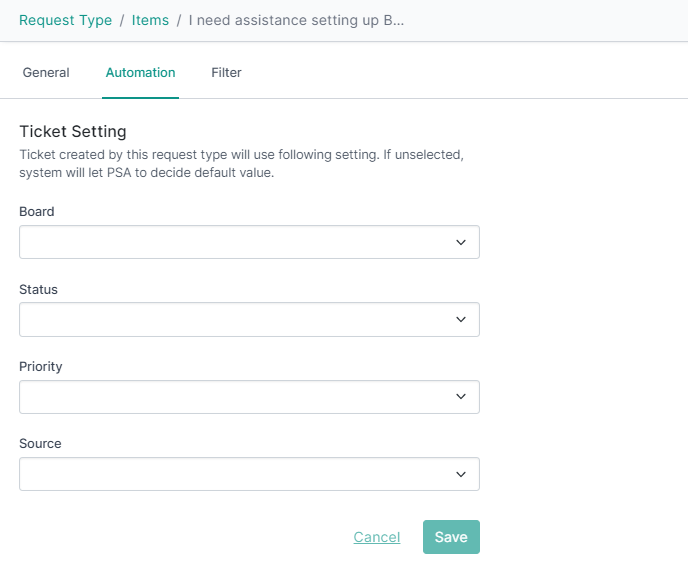Open the Status selection field

click(x=249, y=319)
